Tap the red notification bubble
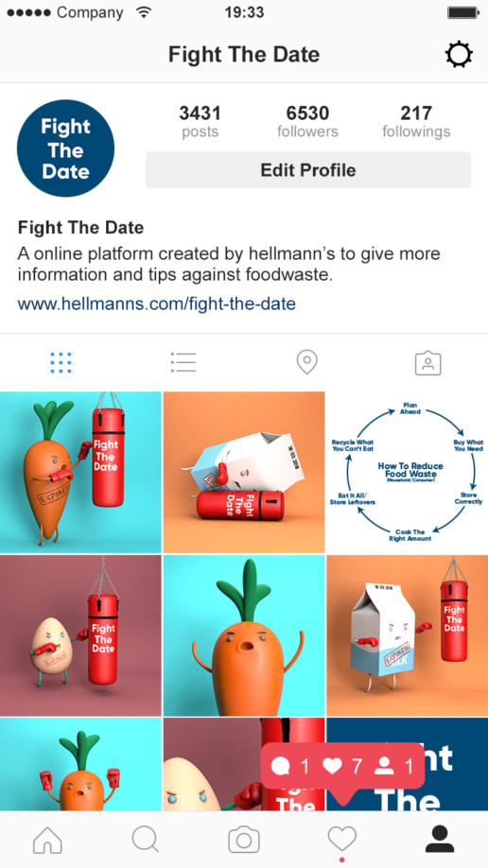 tap(342, 766)
